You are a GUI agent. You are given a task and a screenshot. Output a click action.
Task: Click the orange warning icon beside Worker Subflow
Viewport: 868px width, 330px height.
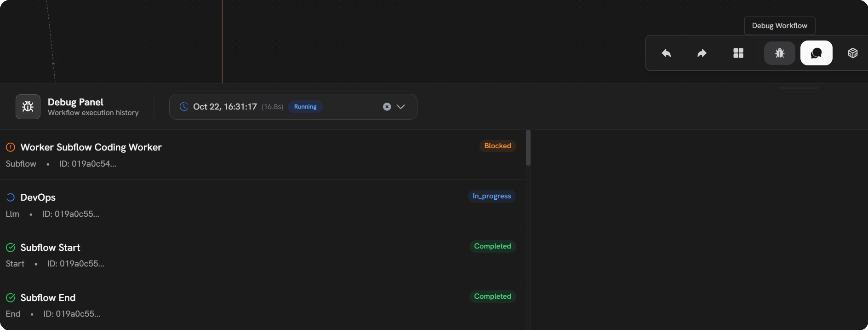[x=11, y=147]
